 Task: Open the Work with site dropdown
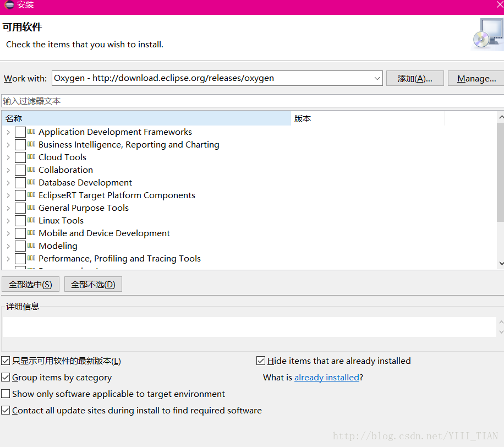[x=377, y=79]
